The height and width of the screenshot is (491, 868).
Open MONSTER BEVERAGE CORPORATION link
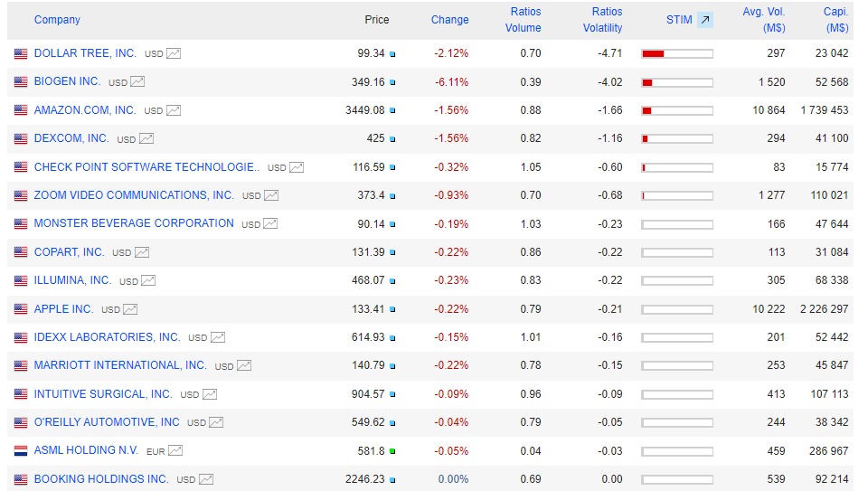134,223
